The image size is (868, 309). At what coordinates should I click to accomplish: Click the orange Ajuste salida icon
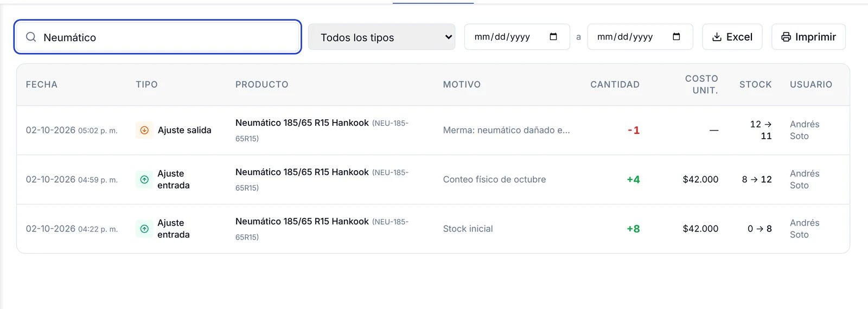click(144, 130)
